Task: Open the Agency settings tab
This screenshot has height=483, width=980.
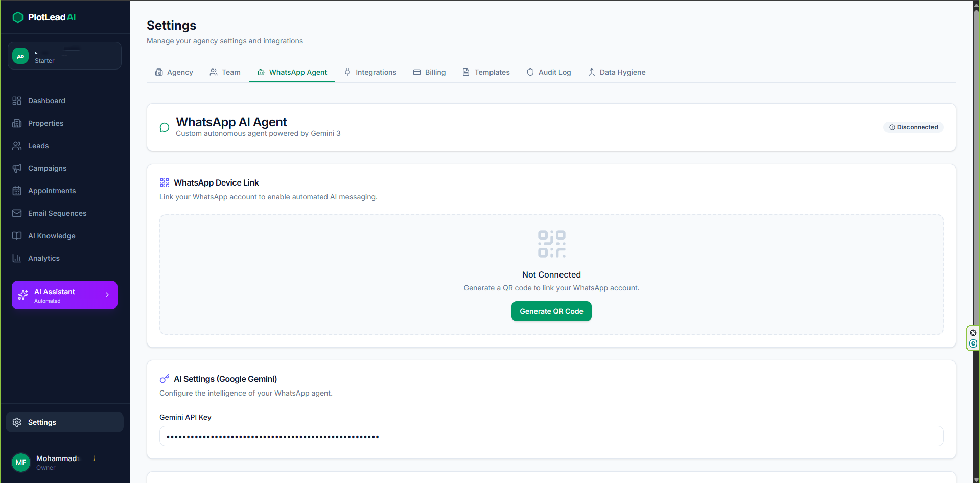Action: pos(174,72)
